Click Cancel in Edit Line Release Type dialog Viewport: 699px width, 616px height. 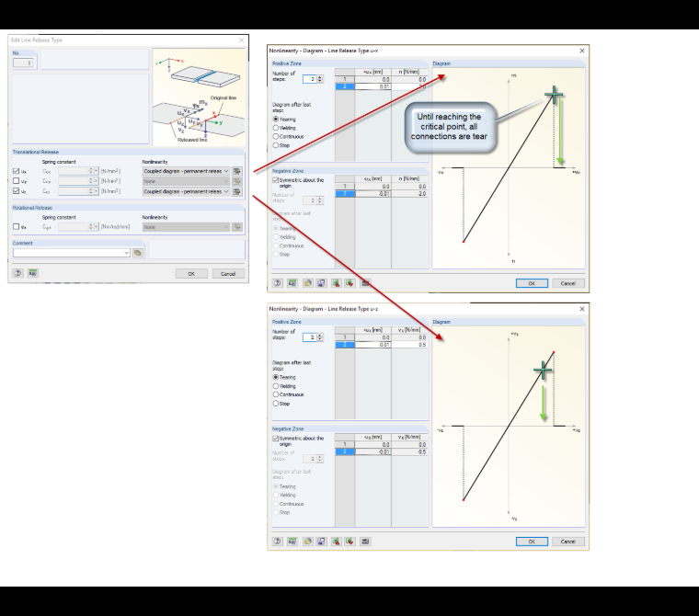(228, 274)
